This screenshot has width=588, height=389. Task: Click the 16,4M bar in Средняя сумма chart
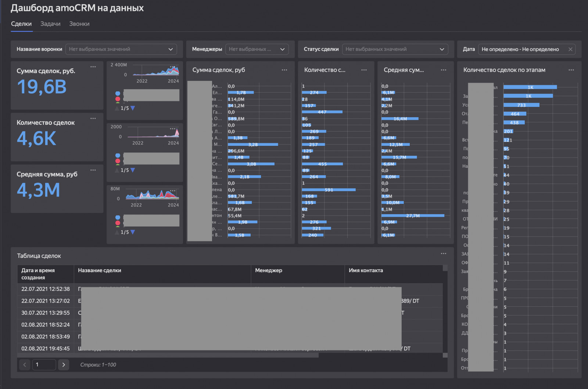click(400, 119)
